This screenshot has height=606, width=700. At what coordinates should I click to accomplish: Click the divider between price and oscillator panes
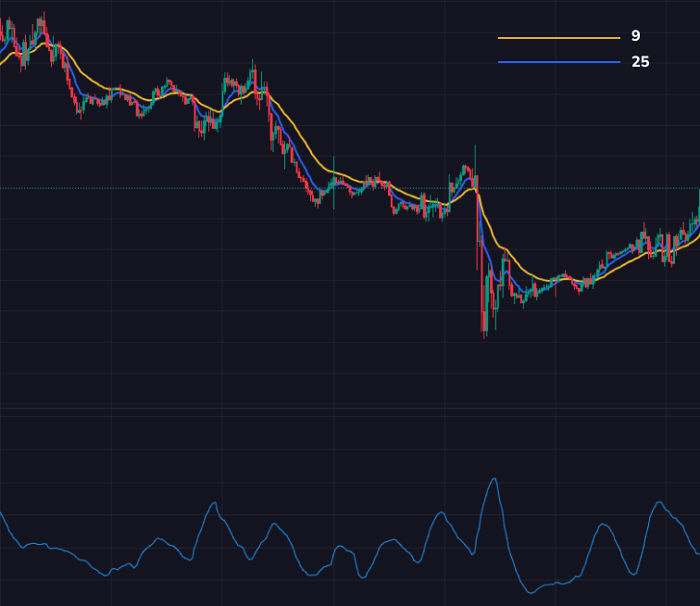click(350, 408)
